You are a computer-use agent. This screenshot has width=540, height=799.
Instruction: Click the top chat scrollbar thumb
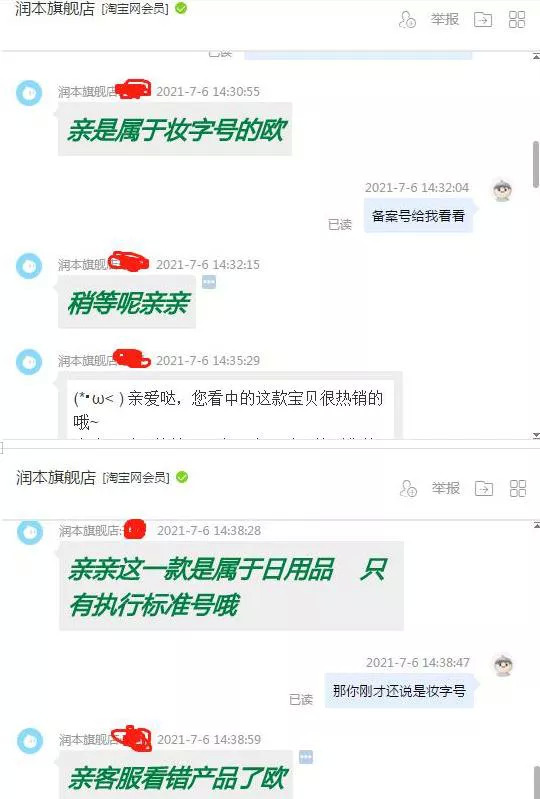(536, 164)
